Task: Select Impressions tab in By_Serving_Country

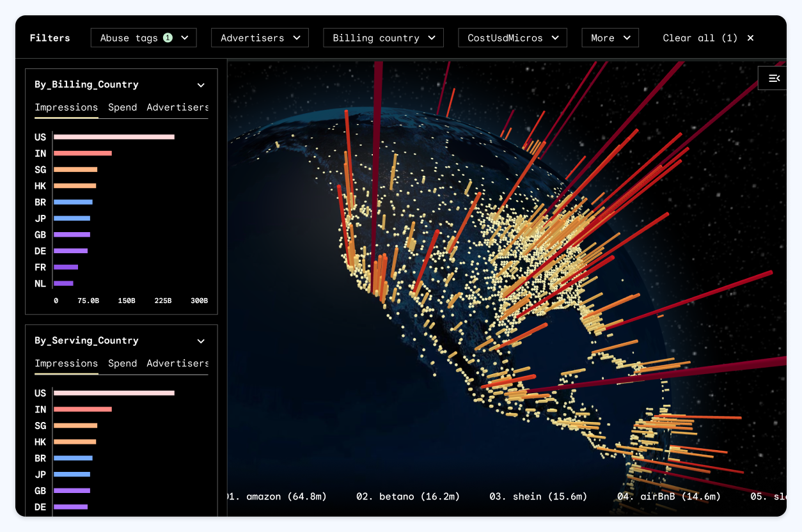Action: [x=66, y=363]
